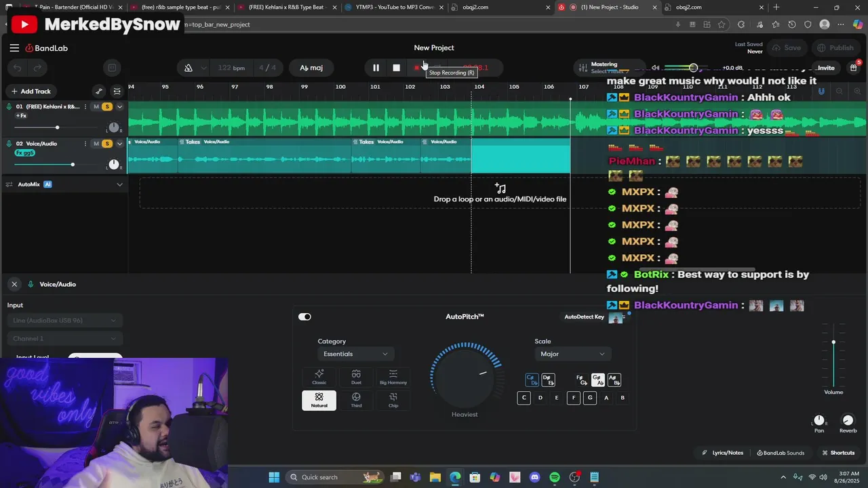This screenshot has width=868, height=488.
Task: Close the Voice/Audio bottom panel
Action: (x=14, y=284)
